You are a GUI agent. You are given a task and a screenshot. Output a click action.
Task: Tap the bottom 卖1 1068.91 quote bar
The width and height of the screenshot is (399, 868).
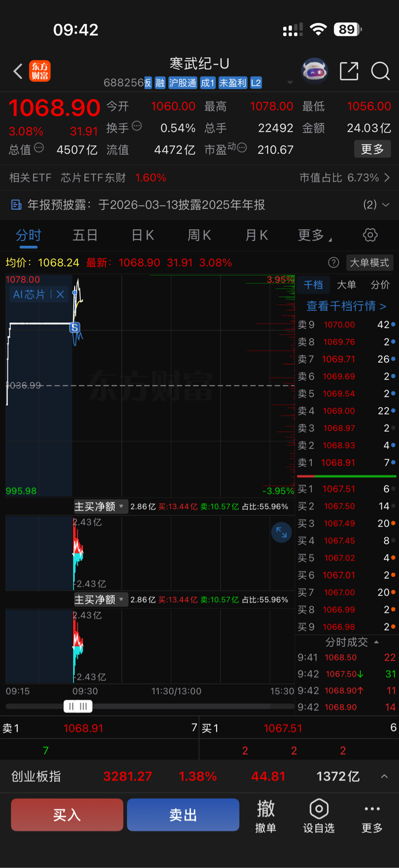click(100, 728)
